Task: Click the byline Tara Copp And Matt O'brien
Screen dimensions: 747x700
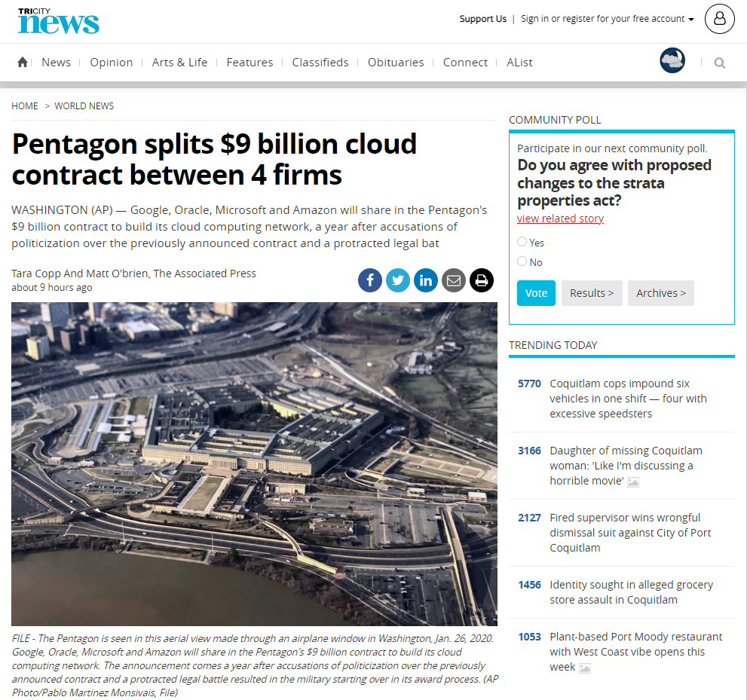Action: click(x=133, y=274)
